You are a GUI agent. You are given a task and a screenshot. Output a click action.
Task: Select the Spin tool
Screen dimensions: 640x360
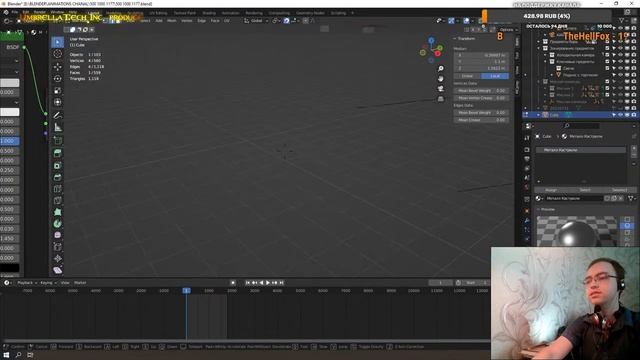(58, 224)
